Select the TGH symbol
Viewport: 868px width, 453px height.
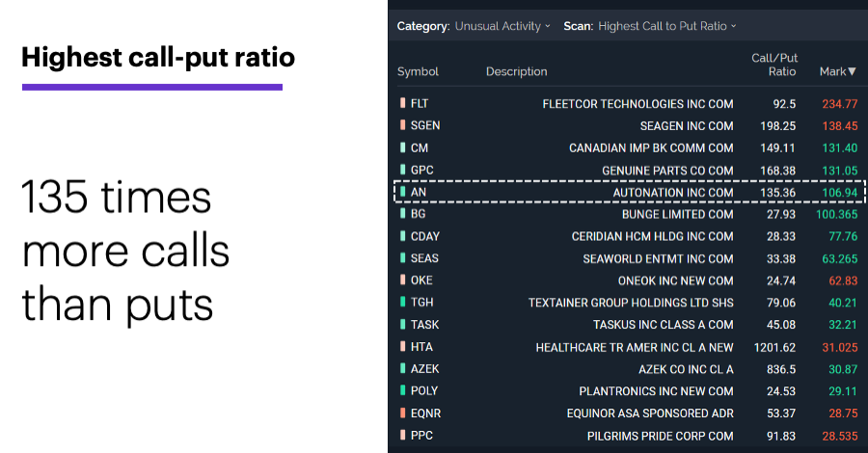(421, 303)
